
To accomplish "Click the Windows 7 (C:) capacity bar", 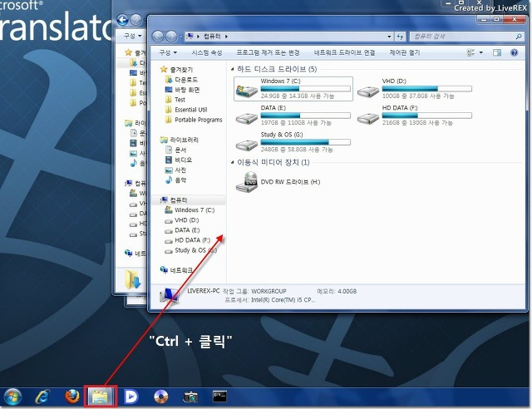I will coord(305,89).
